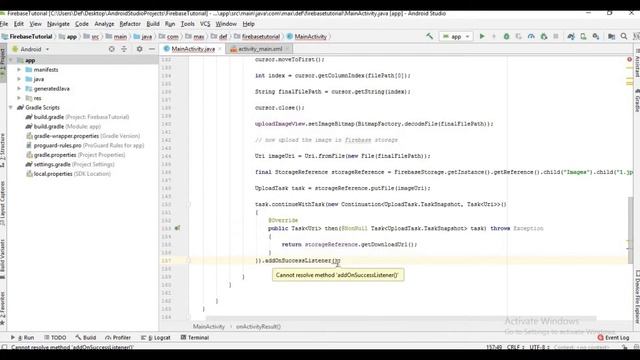Open the app run configuration dropdown
This screenshot has width=640, height=360.
(456, 36)
